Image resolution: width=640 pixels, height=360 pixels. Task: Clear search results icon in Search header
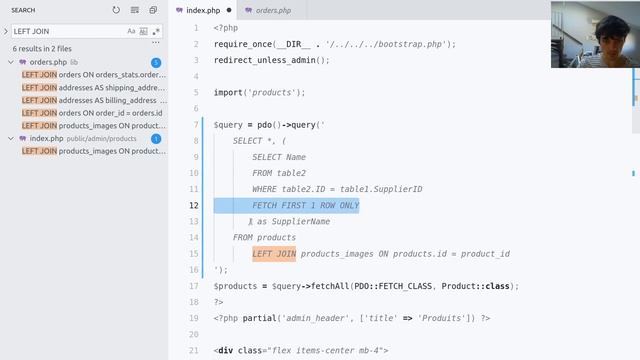135,10
